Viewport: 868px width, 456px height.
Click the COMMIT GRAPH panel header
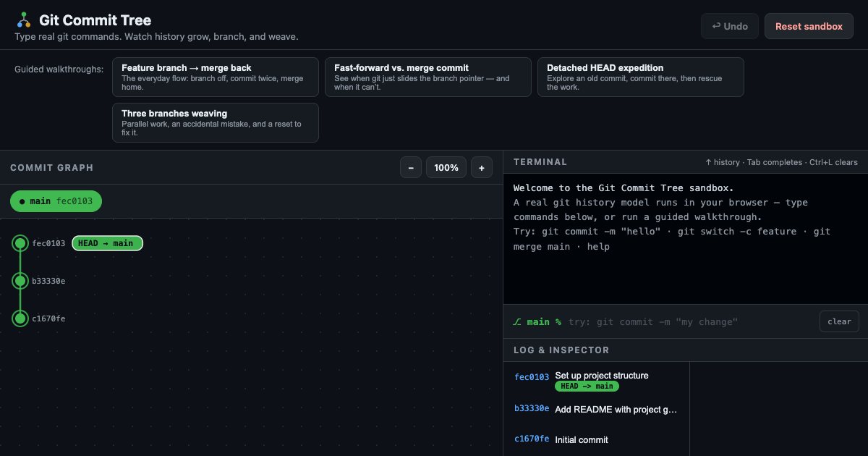pos(52,168)
